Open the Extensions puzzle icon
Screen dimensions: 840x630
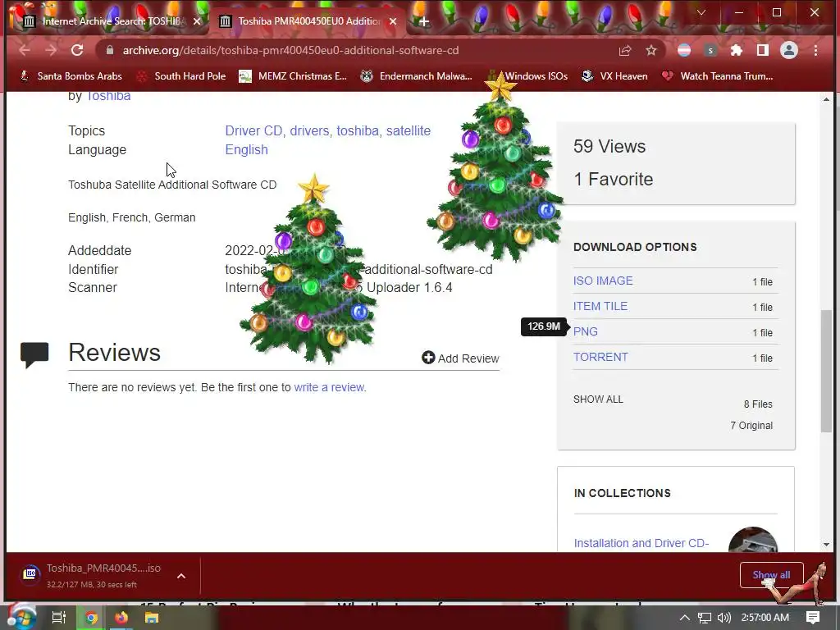pos(737,50)
